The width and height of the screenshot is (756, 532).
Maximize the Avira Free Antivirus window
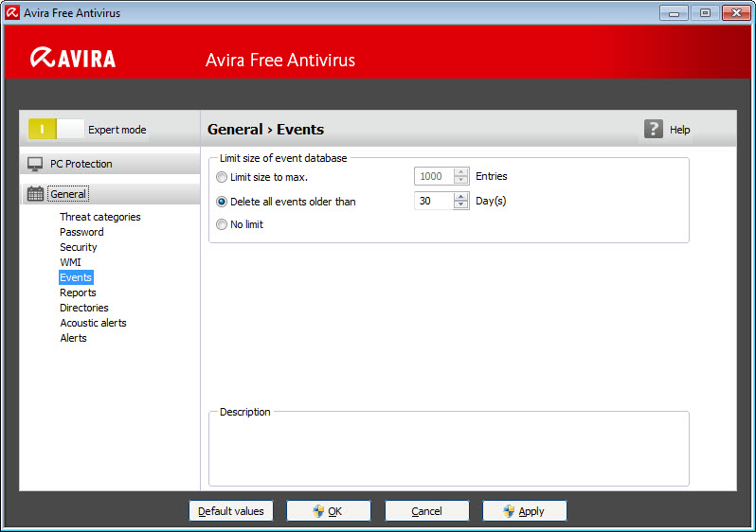[705, 13]
